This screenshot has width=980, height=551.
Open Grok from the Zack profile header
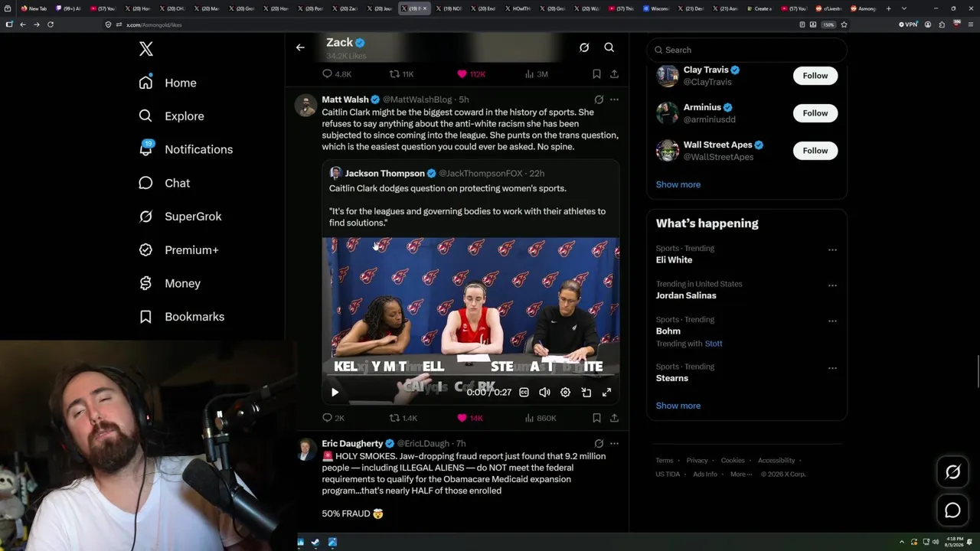[x=584, y=47]
